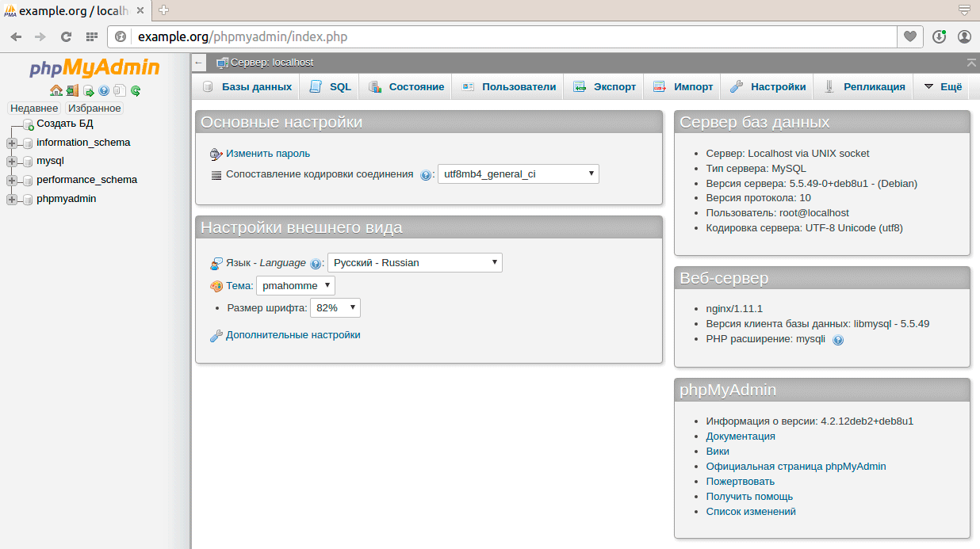Click the phpmyadmin database cylinder icon
The height and width of the screenshot is (549, 980).
tap(28, 200)
